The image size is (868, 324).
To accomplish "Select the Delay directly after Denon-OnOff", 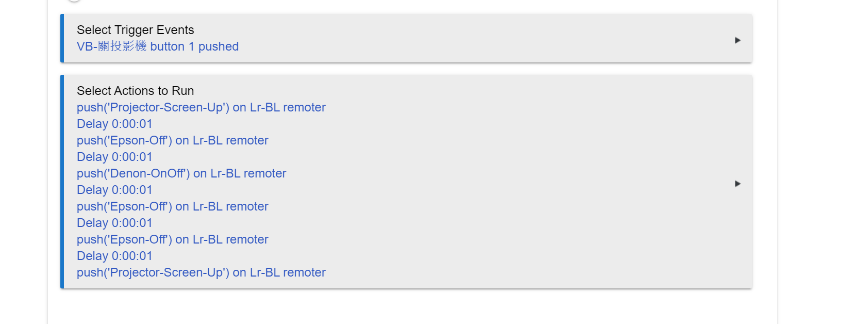I will (x=114, y=190).
